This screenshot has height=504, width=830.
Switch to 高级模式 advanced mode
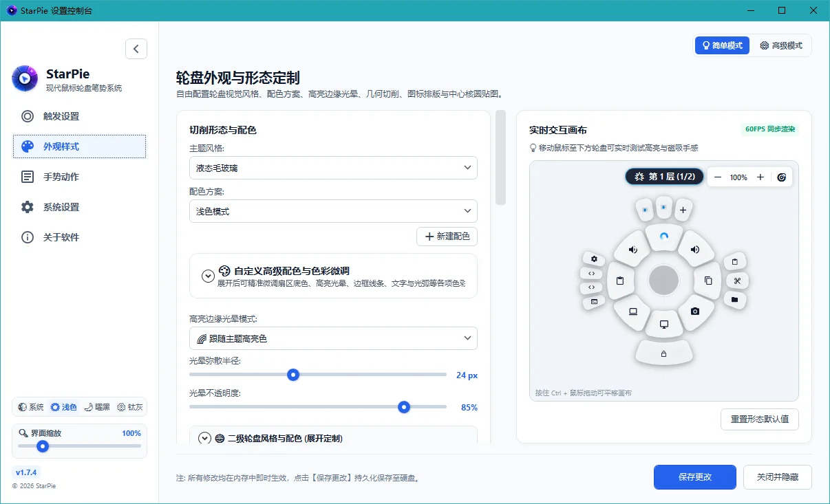click(781, 45)
